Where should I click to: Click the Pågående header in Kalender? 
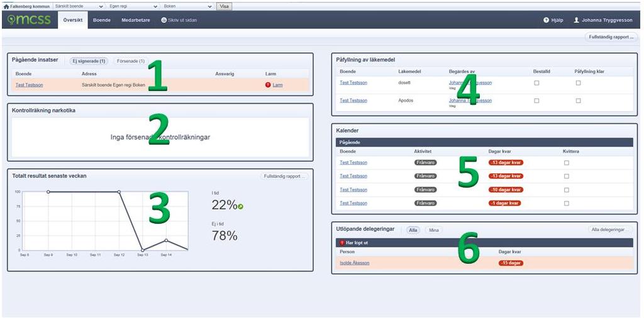(x=485, y=143)
